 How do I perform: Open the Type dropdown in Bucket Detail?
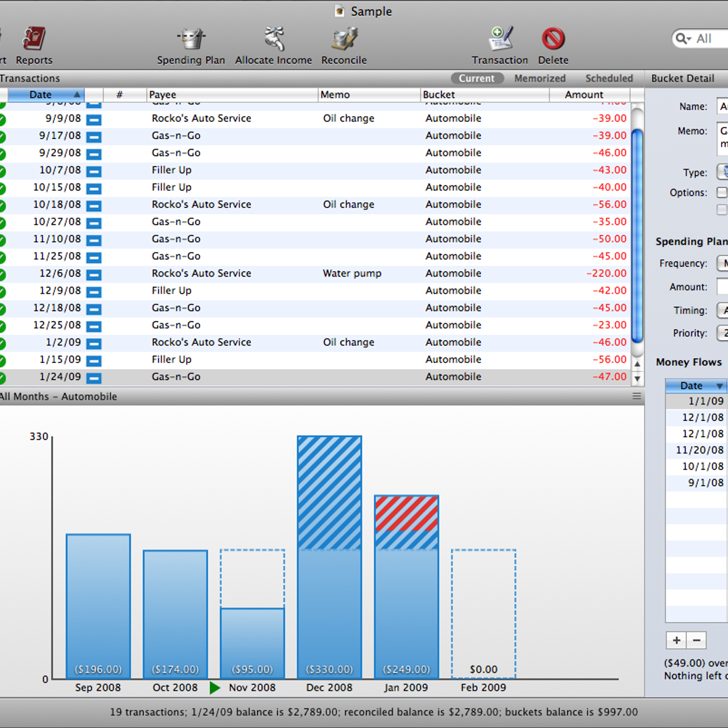click(723, 172)
